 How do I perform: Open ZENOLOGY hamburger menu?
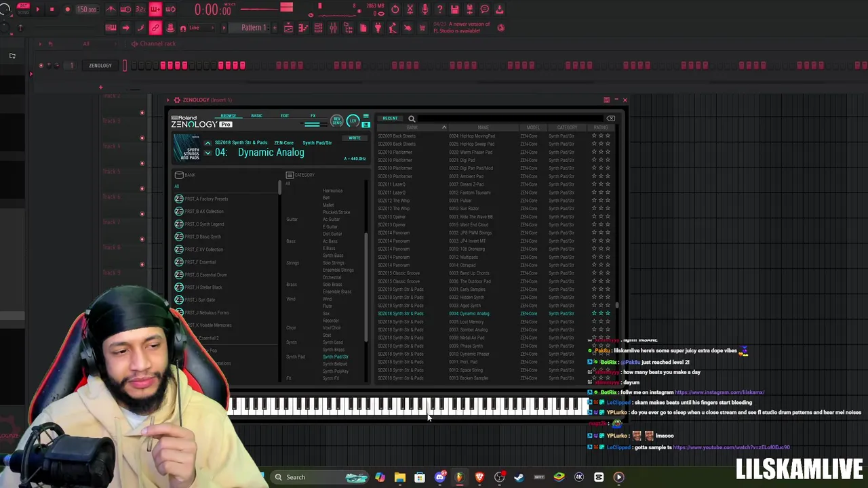pyautogui.click(x=366, y=116)
